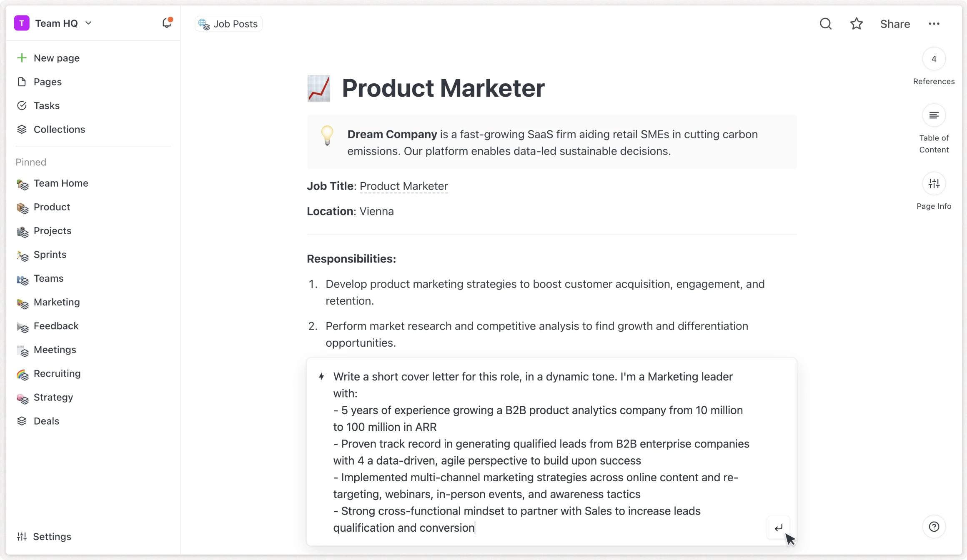Go to pinned Recruiting collection
The image size is (967, 560).
pos(57,373)
